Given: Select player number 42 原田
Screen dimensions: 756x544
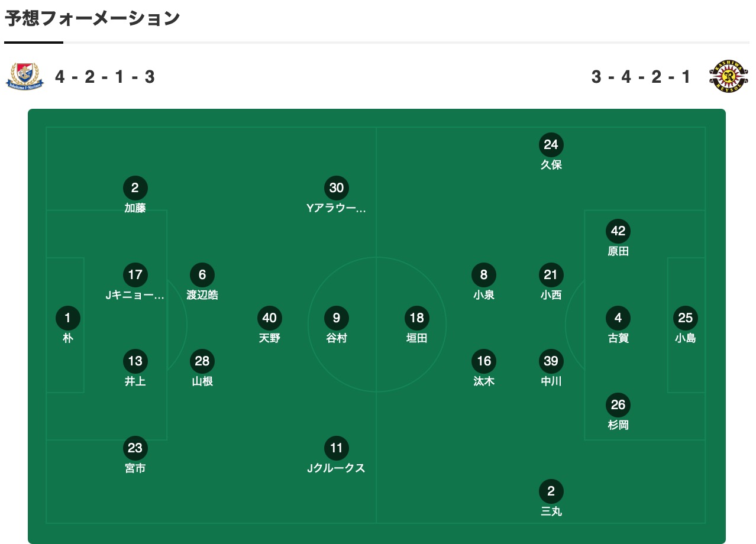Looking at the screenshot, I should [618, 238].
